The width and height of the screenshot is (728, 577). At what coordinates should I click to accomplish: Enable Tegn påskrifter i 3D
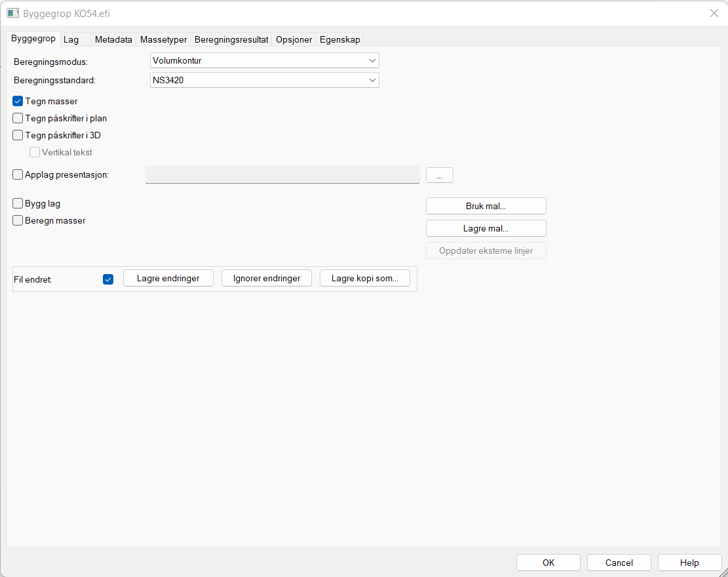pyautogui.click(x=18, y=136)
